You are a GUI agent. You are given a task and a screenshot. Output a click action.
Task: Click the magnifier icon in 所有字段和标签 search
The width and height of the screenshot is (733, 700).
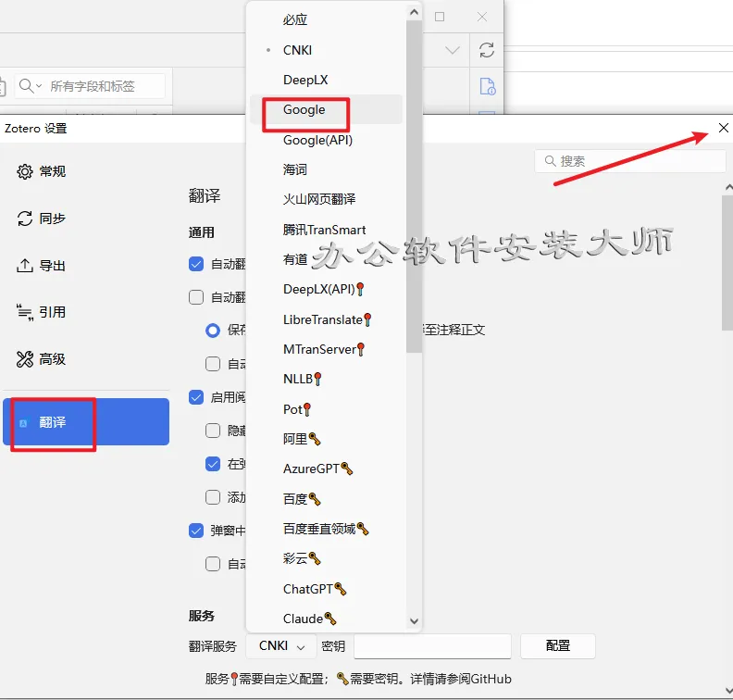coord(26,85)
